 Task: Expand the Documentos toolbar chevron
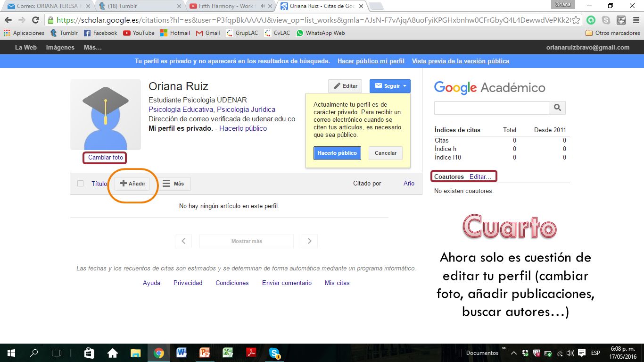pos(504,349)
